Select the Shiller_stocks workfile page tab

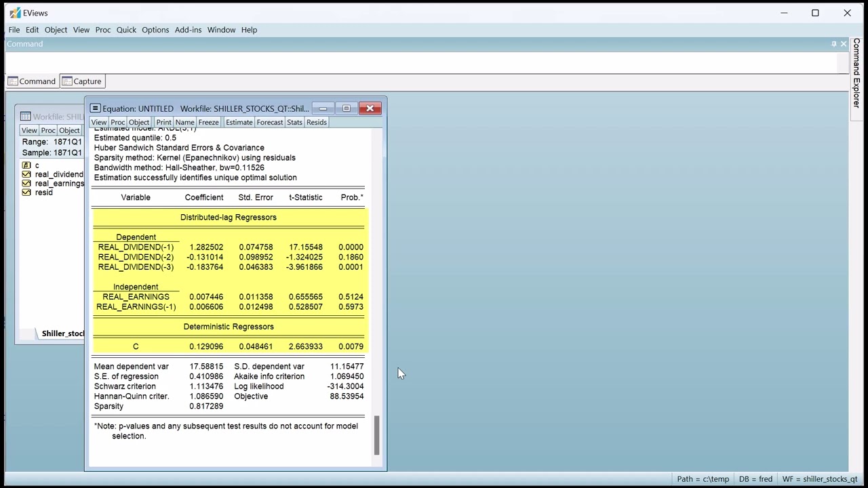point(62,333)
